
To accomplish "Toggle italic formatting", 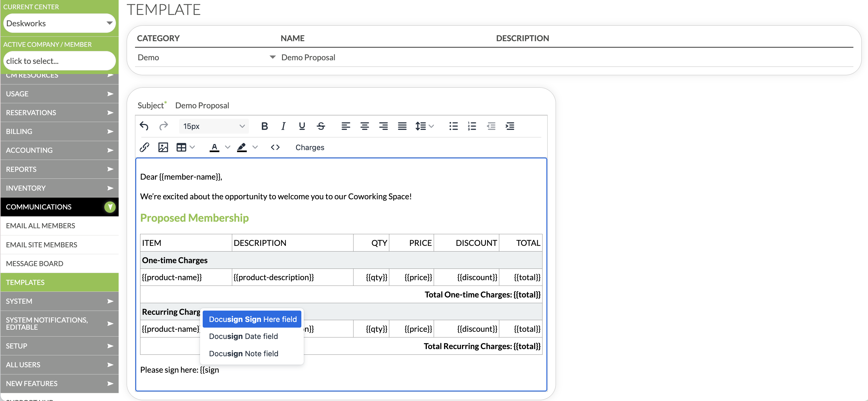I will [283, 126].
